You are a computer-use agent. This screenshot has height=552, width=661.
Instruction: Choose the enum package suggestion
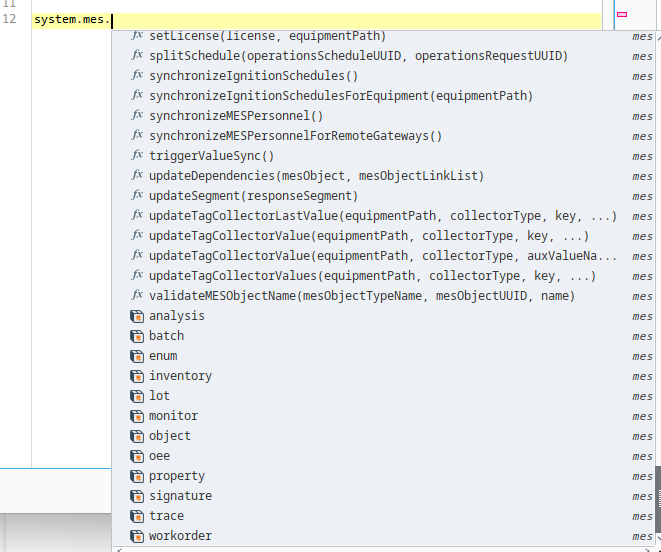pyautogui.click(x=163, y=356)
